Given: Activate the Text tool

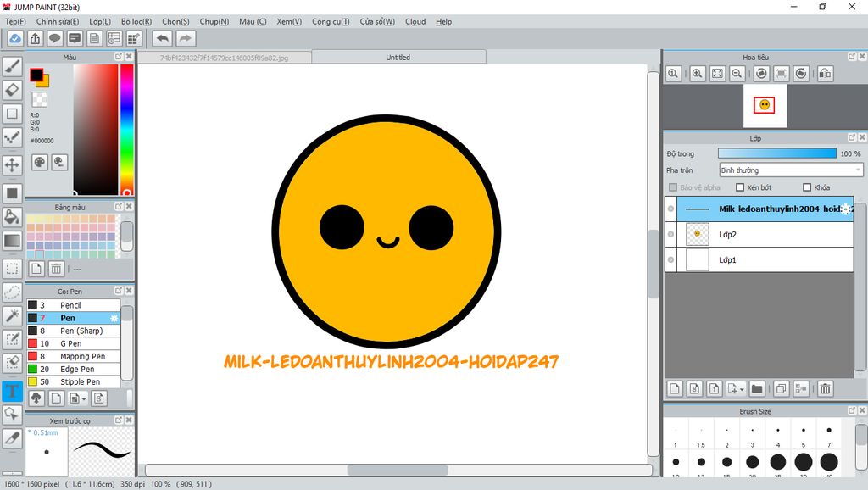Looking at the screenshot, I should 12,391.
